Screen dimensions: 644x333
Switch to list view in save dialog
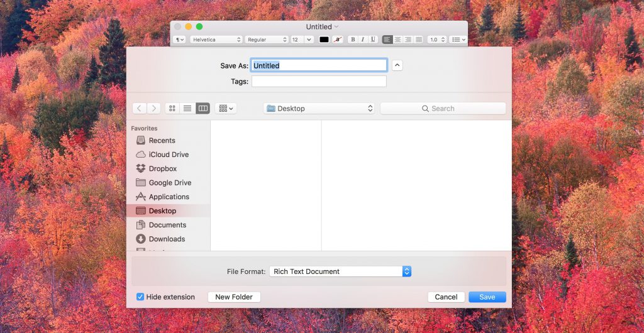(187, 109)
